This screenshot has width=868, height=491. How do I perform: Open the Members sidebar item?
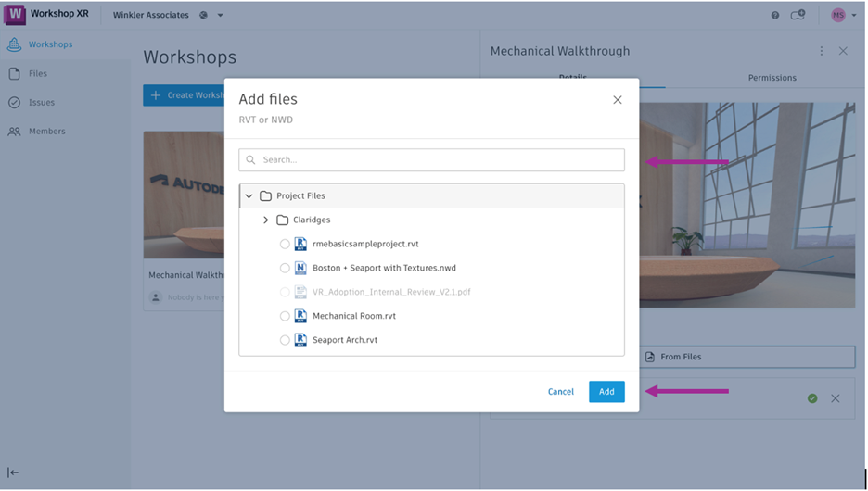pos(65,131)
